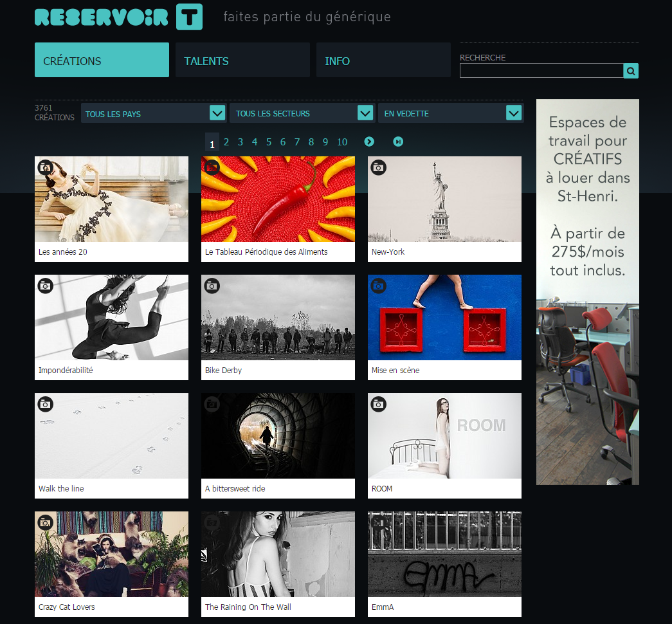Go to page 9

(325, 142)
